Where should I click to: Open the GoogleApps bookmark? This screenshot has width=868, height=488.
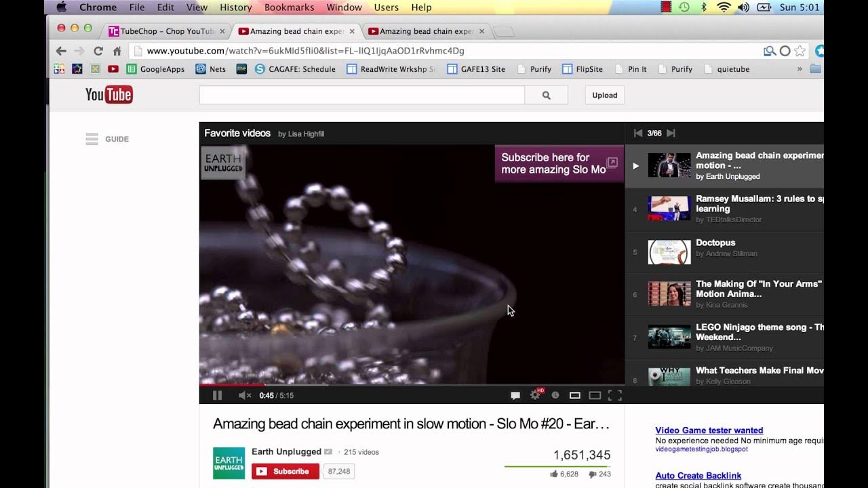point(155,69)
